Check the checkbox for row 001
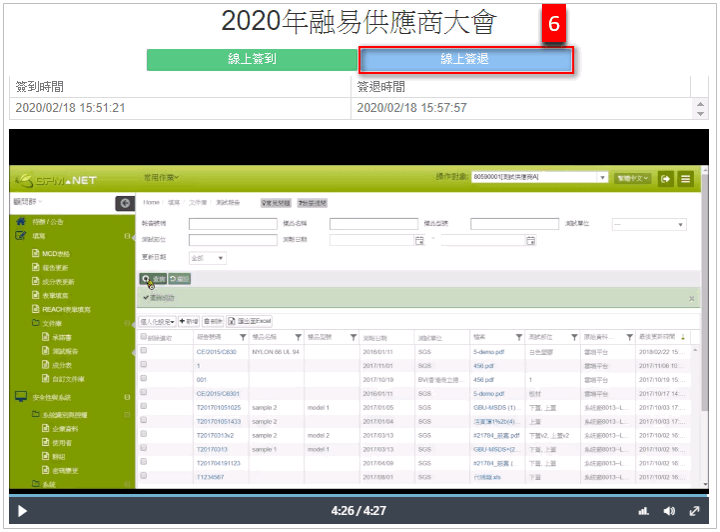720x532 pixels. click(x=144, y=378)
